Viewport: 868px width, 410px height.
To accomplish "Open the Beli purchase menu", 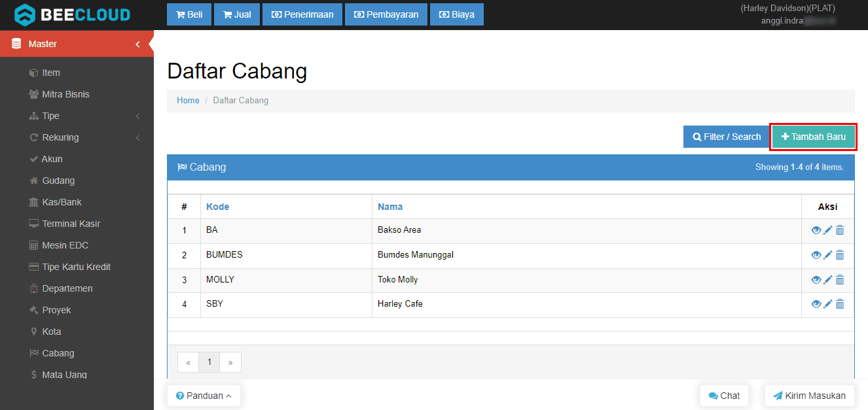I will [189, 14].
